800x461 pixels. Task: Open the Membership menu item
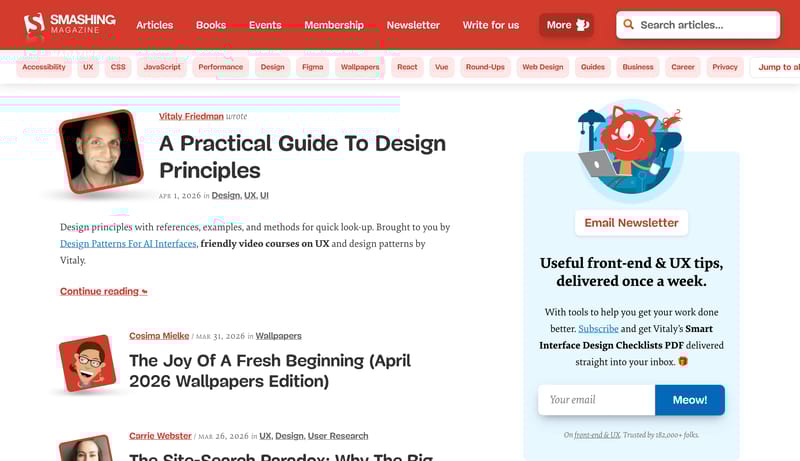(334, 25)
